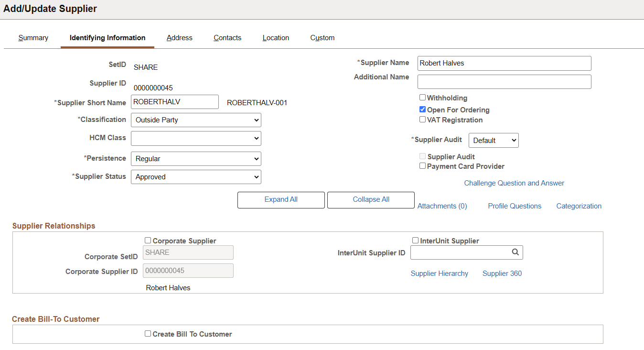The image size is (644, 350).
Task: Open the InterUnit Supplier ID lookup search
Action: pos(515,252)
